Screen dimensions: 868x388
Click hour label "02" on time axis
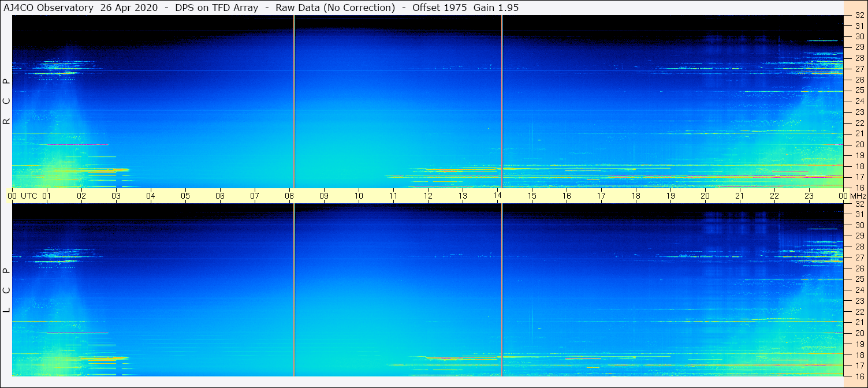point(81,196)
